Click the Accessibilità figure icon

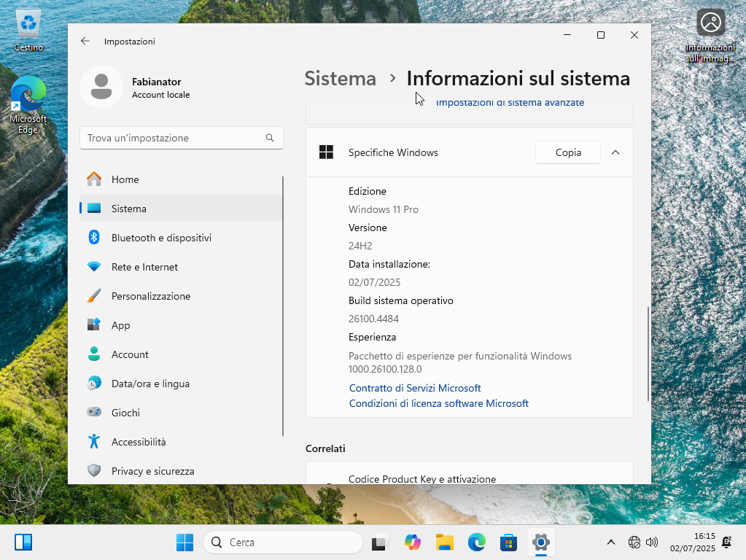[x=94, y=442]
